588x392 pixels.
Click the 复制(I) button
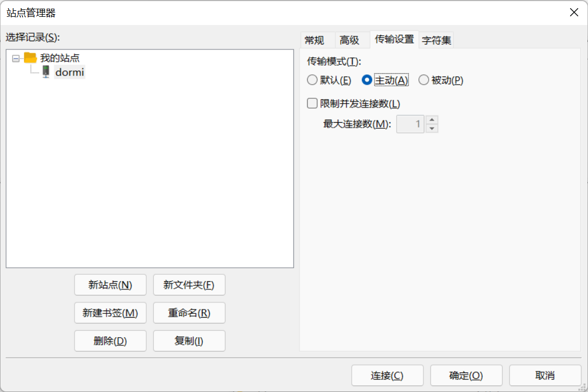click(x=189, y=341)
